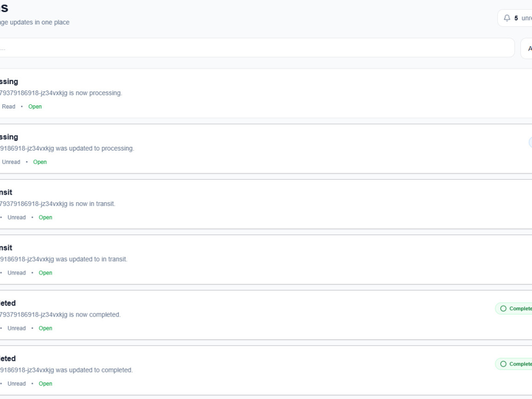The width and height of the screenshot is (532, 399).
Task: Select the 'is now completed.' message text
Action: click(x=61, y=314)
